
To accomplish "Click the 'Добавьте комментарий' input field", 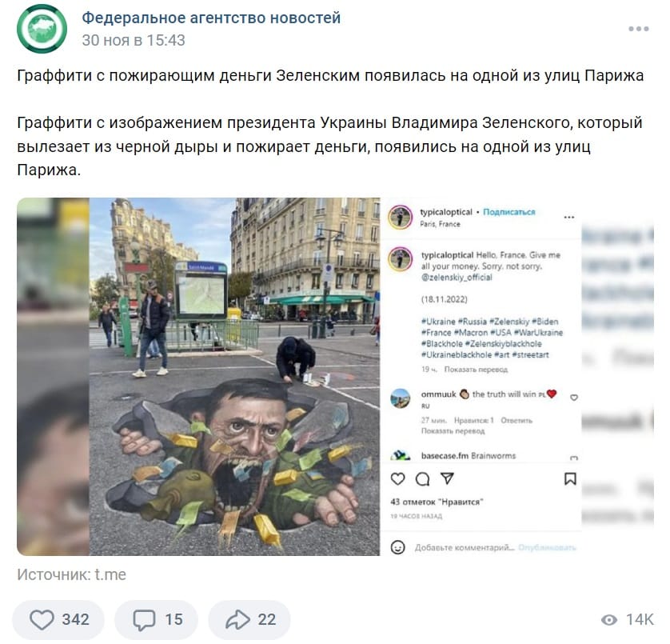I will pyautogui.click(x=464, y=547).
